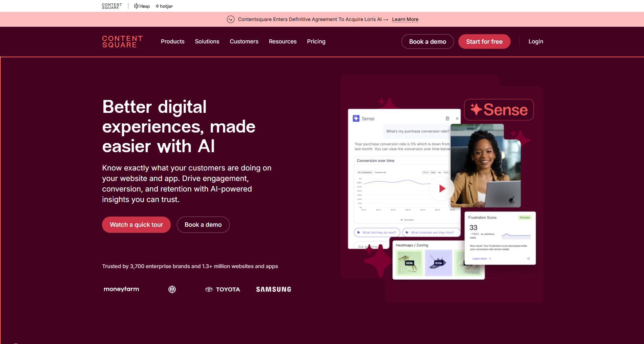Click the moneyfarm logo

[x=121, y=289]
